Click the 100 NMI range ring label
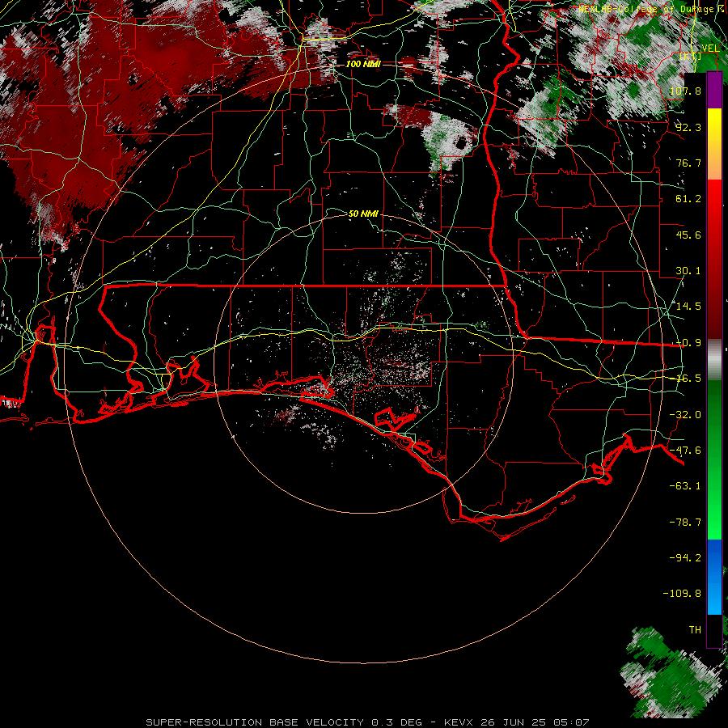The height and width of the screenshot is (728, 728). click(363, 64)
